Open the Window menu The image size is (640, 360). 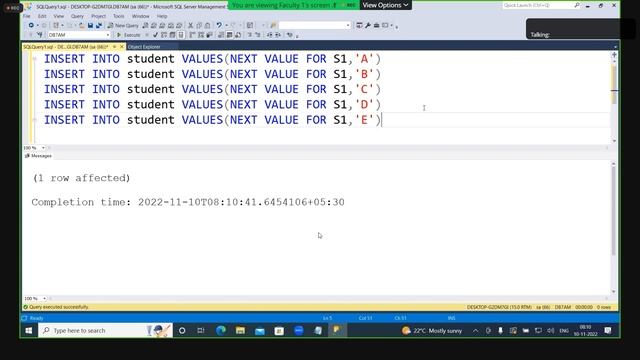140,16
